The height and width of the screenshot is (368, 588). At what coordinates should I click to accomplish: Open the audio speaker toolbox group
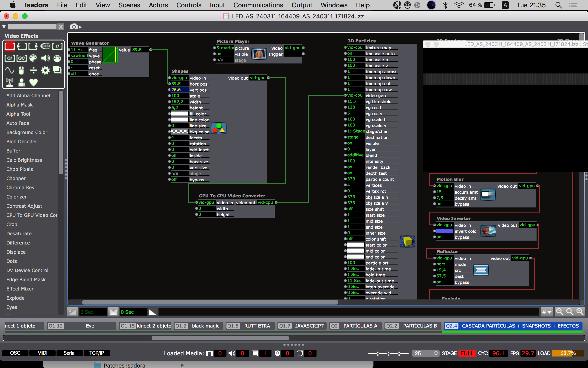(45, 58)
